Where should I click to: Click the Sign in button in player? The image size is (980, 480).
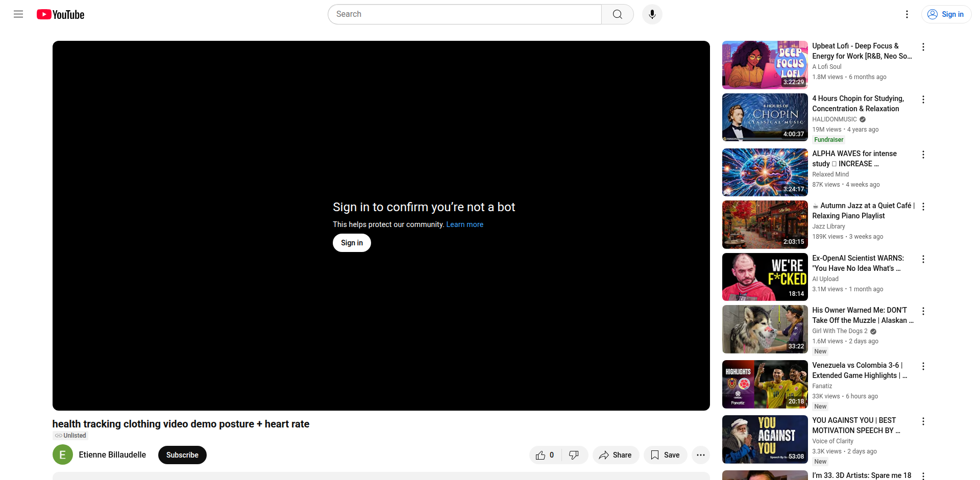pos(352,243)
